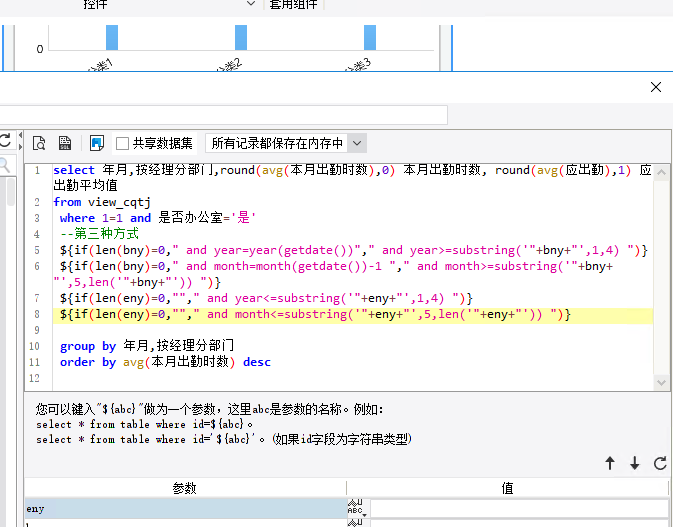This screenshot has width=673, height=527.
Task: Click the save query icon in toolbar
Action: pos(65,143)
